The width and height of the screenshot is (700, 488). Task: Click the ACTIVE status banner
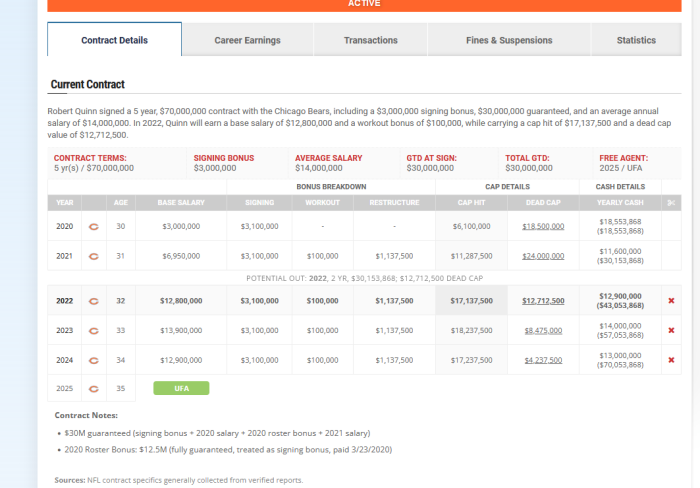tap(364, 4)
